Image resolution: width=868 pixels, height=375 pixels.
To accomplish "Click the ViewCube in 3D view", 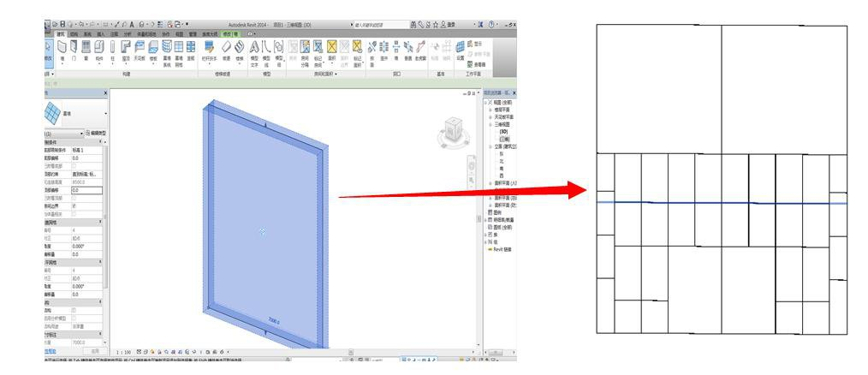I will tap(450, 129).
